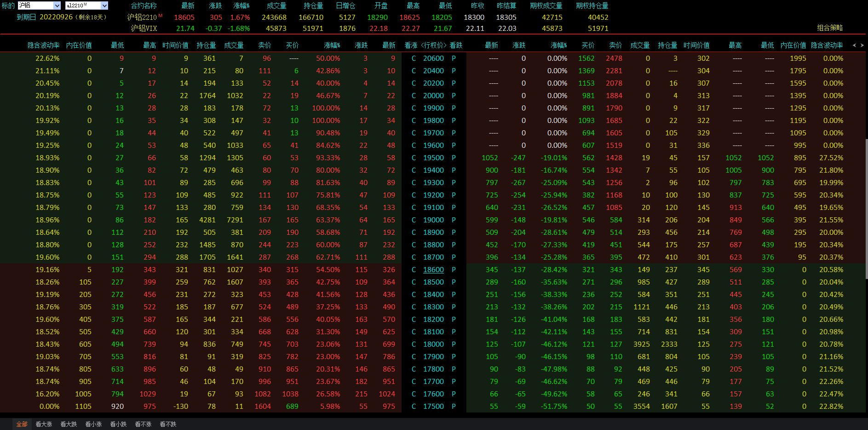Viewport: 868px width, 430px height.
Task: Switch to the 看小涨 tab
Action: pos(93,424)
